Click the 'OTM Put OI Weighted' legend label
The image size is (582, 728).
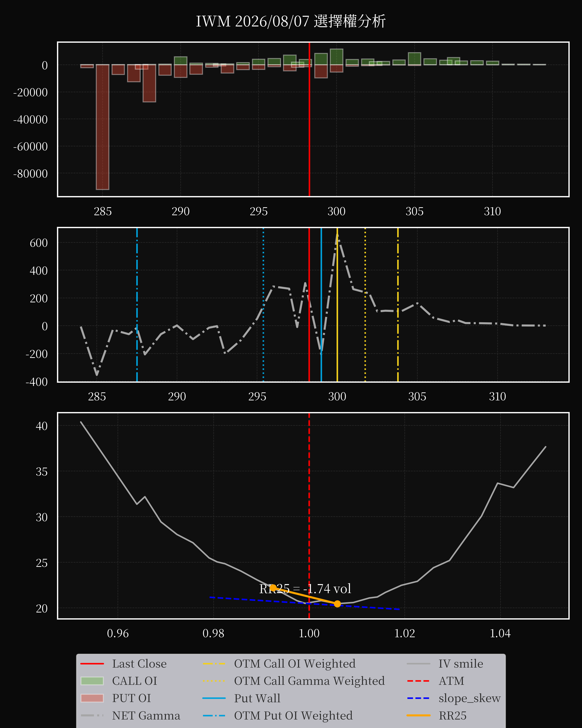click(293, 716)
